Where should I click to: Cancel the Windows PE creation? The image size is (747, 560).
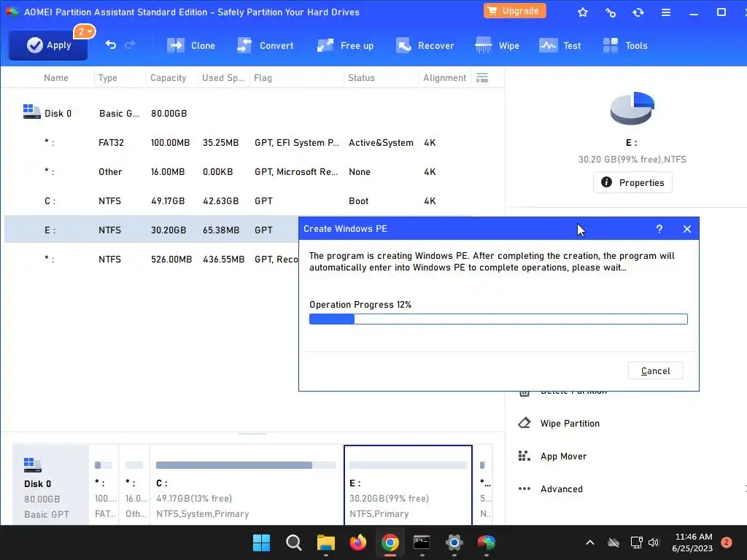click(655, 370)
